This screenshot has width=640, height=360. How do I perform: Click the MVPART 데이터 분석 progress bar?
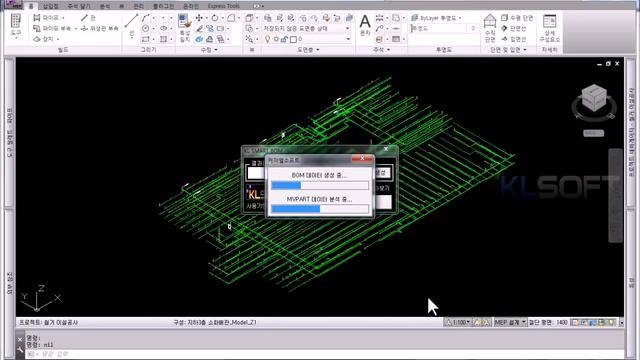pos(320,209)
